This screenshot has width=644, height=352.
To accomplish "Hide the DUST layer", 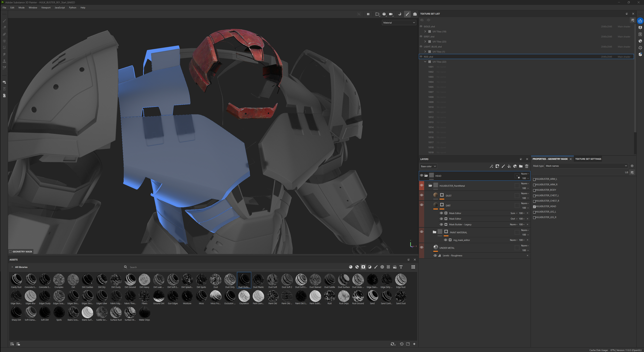I will tap(421, 195).
